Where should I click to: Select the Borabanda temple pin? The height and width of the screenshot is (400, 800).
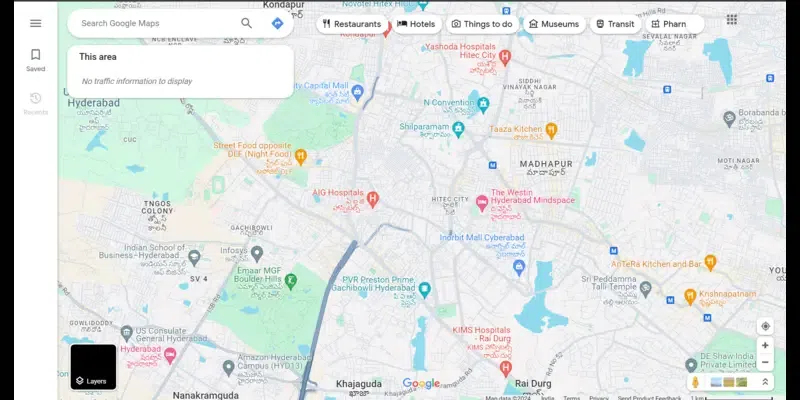730,118
